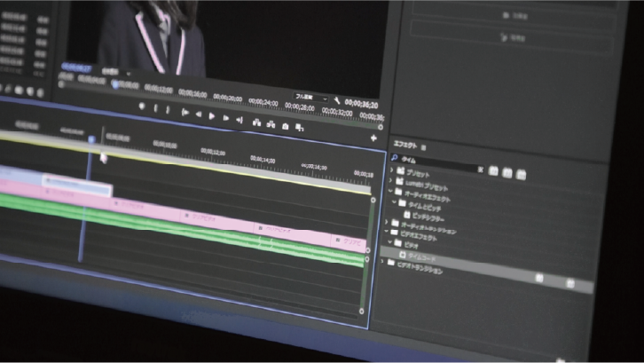
Task: Click the Export Frame camera icon
Action: point(285,126)
